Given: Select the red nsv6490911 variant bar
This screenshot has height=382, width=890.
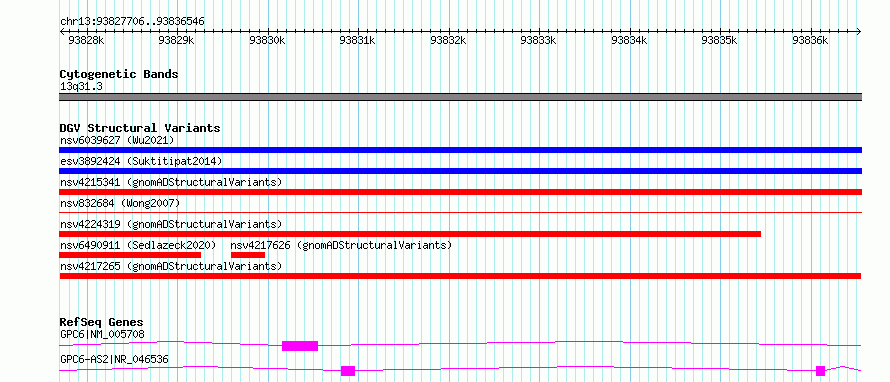Looking at the screenshot, I should [130, 255].
